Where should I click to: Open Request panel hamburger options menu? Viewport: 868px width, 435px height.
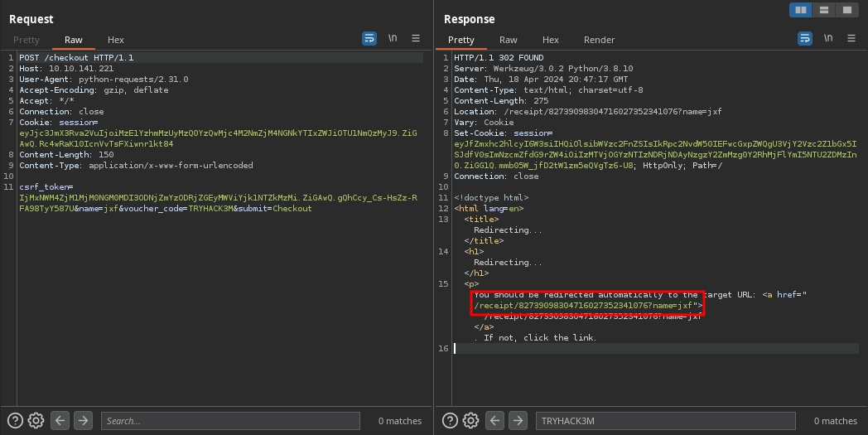point(416,39)
